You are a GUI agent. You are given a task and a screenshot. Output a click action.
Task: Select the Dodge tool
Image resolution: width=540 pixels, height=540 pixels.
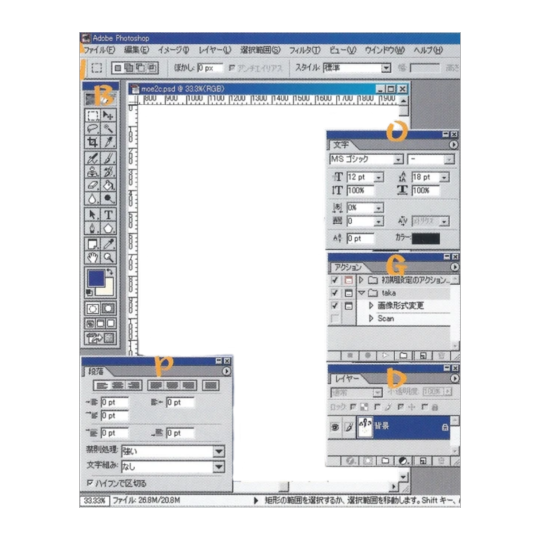108,198
